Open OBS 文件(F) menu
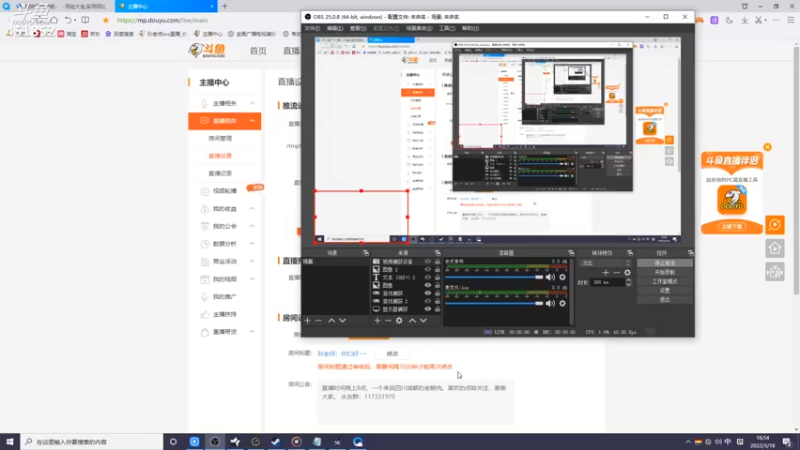Screen dimensions: 800x450 tap(312, 29)
